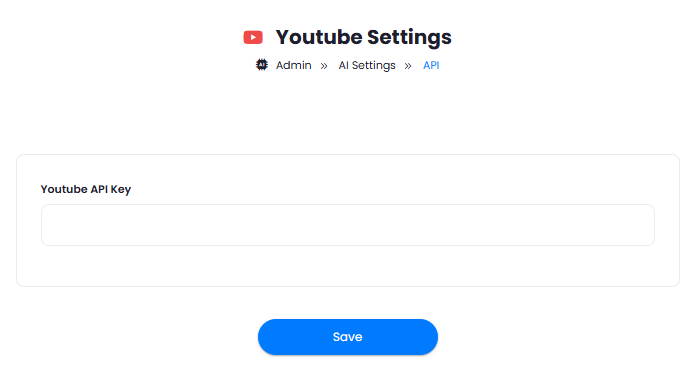Click the double chevron after Admin

324,66
